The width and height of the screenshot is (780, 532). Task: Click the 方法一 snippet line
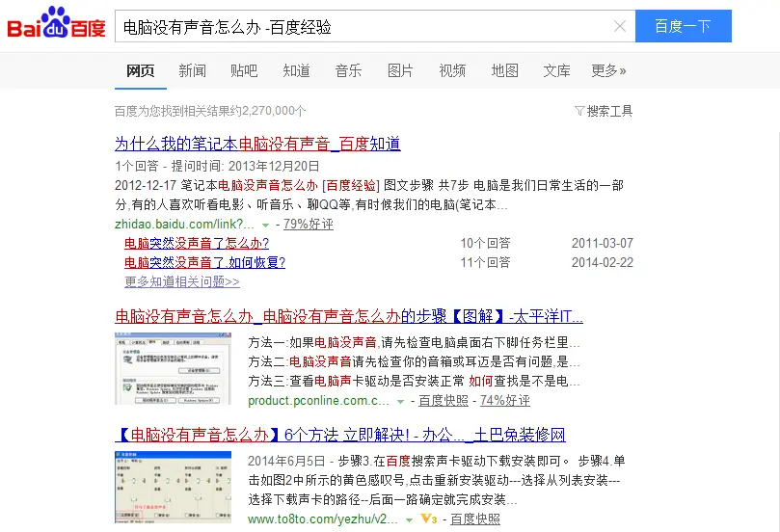point(414,342)
